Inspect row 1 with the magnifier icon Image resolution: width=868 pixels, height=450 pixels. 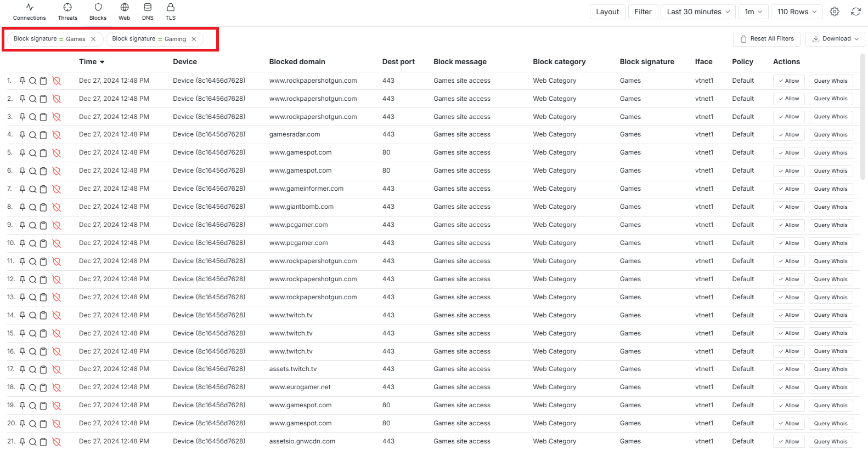click(x=33, y=81)
